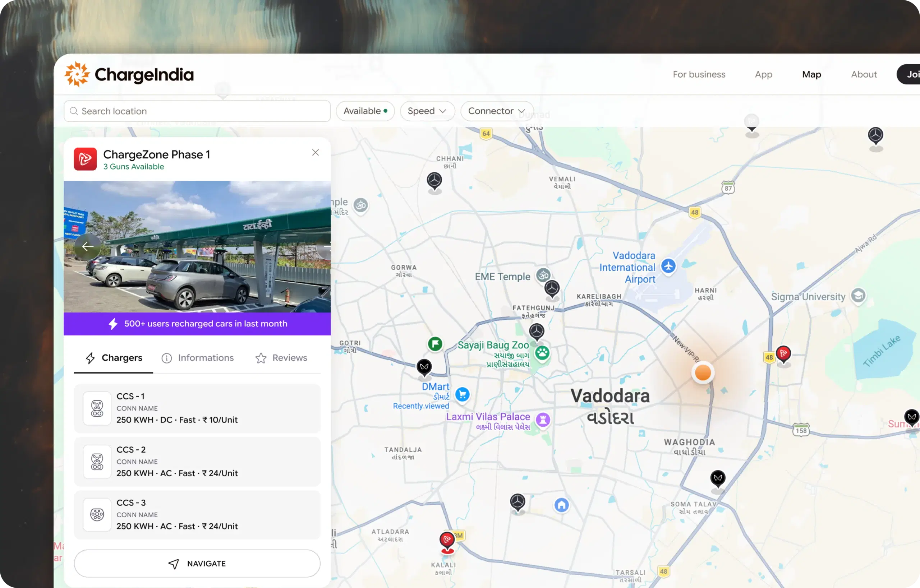Viewport: 920px width, 588px height.
Task: Expand the Speed filter dropdown
Action: click(x=427, y=111)
